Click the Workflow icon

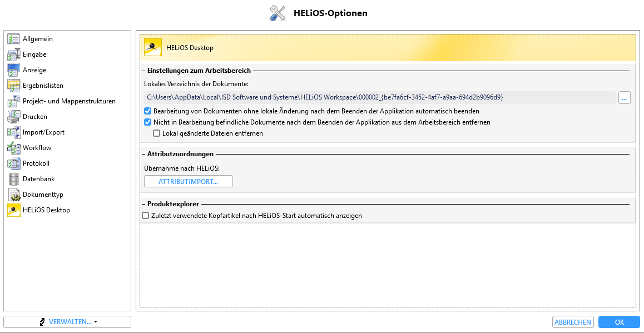(13, 148)
